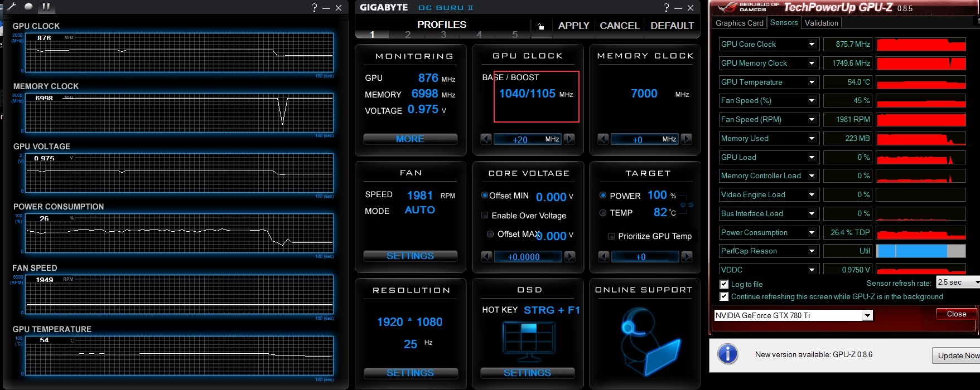Open Resolution SETTINGS button

pyautogui.click(x=411, y=373)
